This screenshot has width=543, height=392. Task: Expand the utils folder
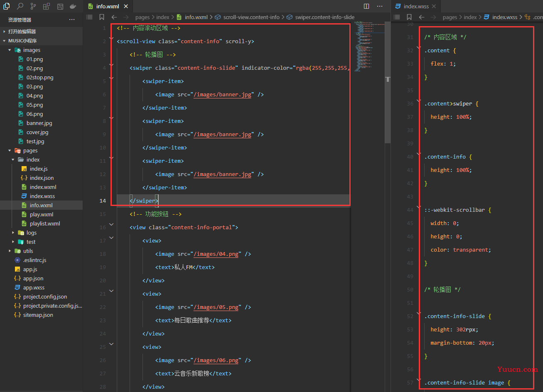[10, 251]
